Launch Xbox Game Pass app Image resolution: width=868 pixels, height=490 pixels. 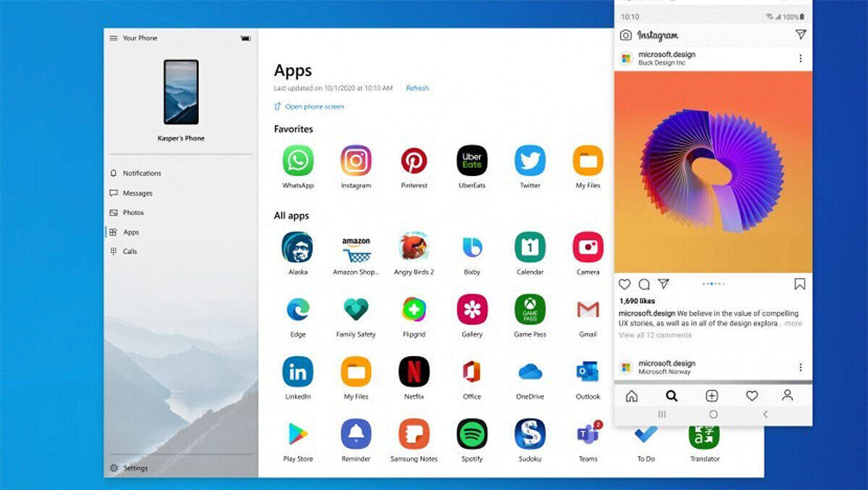tap(530, 309)
